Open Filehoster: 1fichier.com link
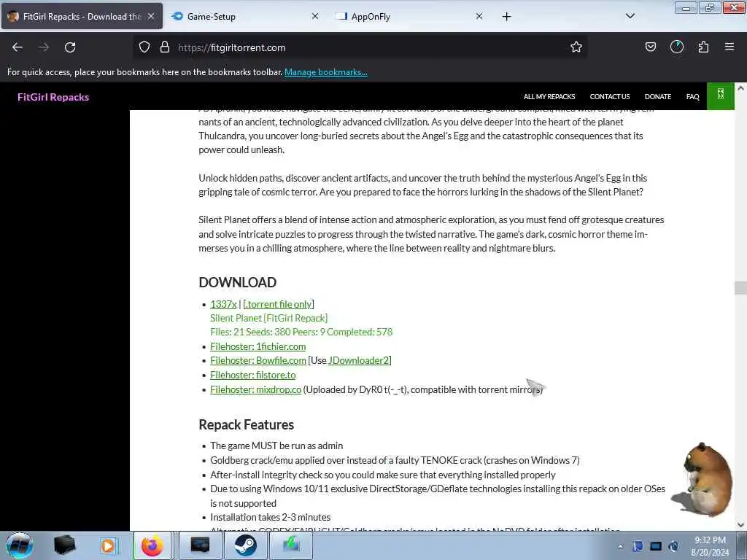This screenshot has width=747, height=560. [x=258, y=346]
